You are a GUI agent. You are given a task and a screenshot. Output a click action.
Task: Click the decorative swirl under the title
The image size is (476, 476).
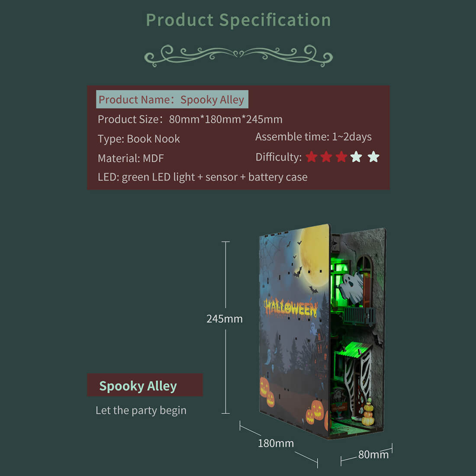pos(238,55)
